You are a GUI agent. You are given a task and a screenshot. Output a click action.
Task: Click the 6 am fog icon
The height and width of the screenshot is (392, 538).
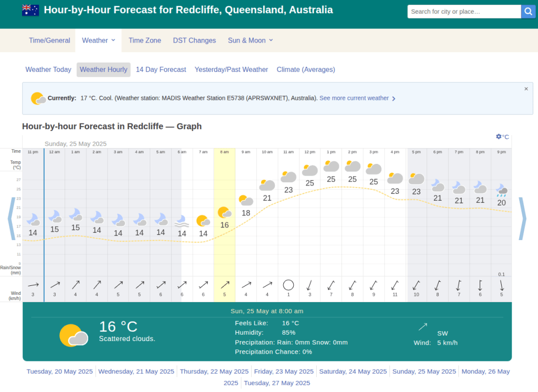point(181,220)
